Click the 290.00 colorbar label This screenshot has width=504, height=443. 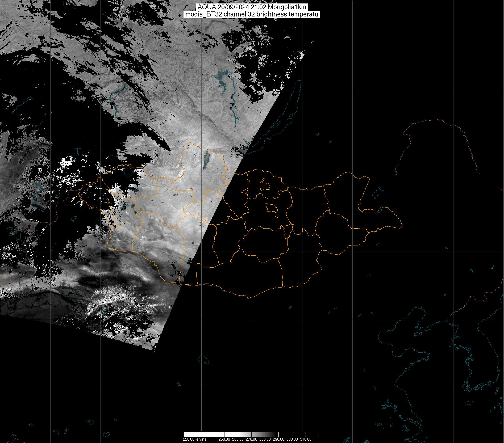[279, 439]
